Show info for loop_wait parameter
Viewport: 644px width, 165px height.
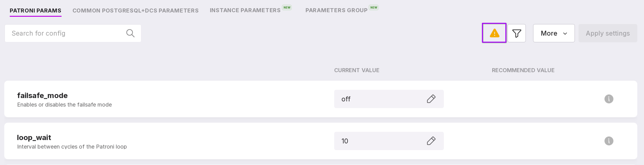click(609, 141)
